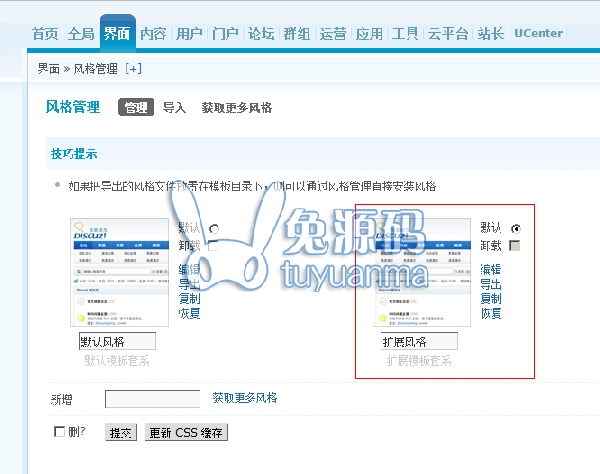Click the 默认模板套系 label text

tap(117, 361)
